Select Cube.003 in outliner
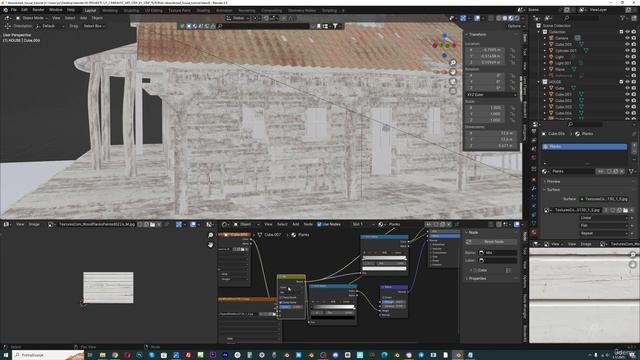640x360 pixels. click(563, 107)
